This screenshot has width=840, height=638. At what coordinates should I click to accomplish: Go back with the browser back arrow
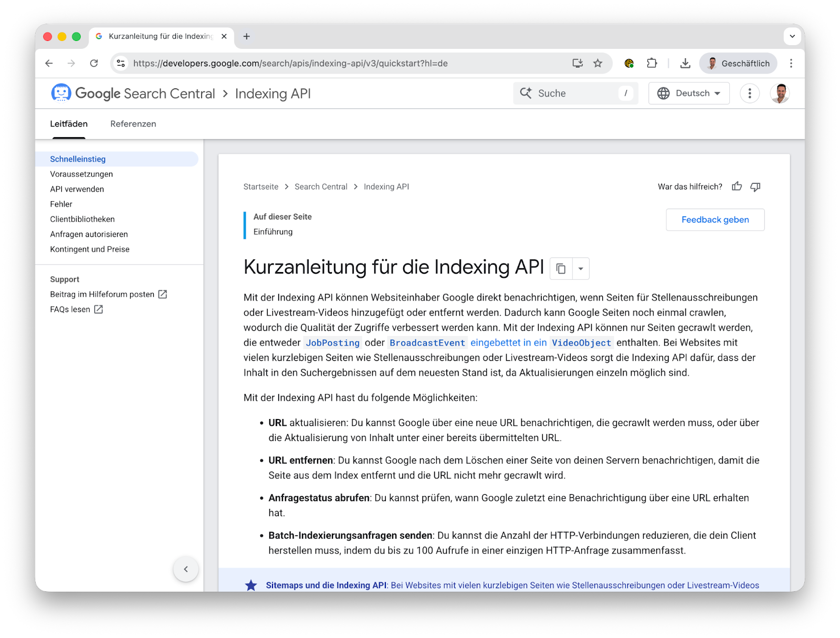[x=49, y=64]
